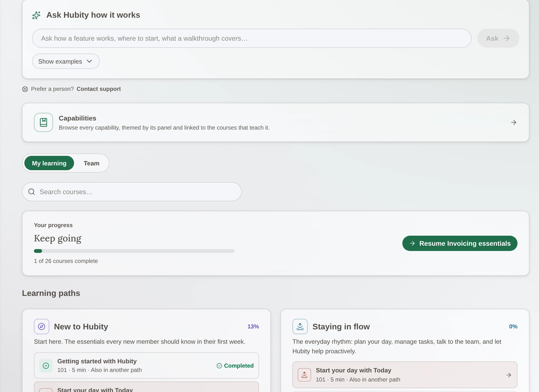
Task: Select the My learning tab
Action: [49, 163]
